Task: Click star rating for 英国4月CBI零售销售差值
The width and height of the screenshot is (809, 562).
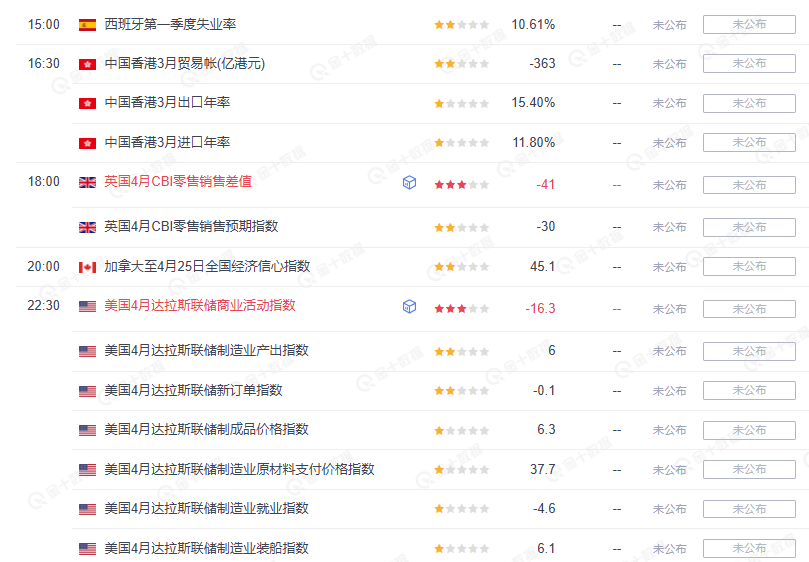Action: pos(461,185)
